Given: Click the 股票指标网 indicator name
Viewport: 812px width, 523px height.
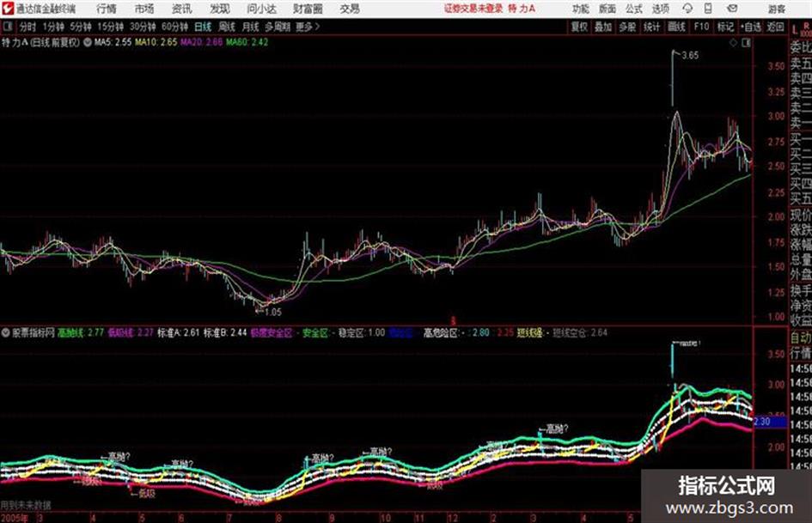Looking at the screenshot, I should click(x=34, y=332).
